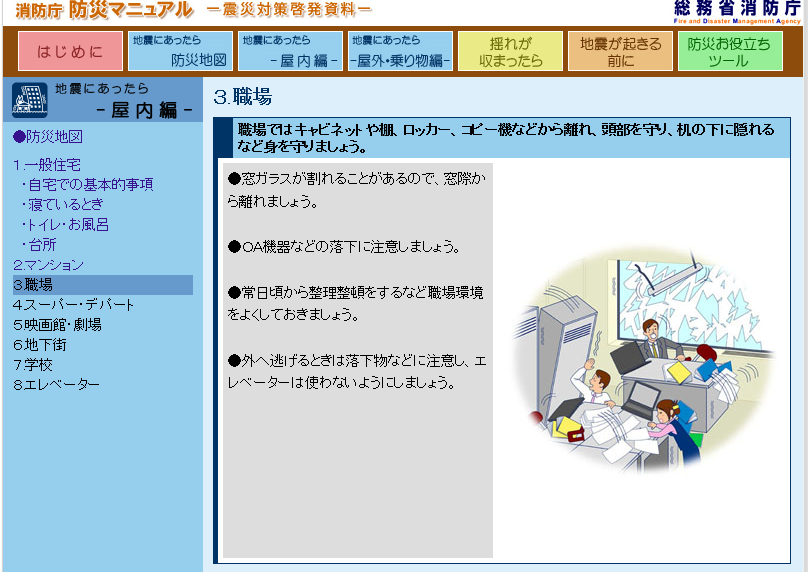This screenshot has height=572, width=808.
Task: Open the 地震が起きる前に tab
Action: (620, 51)
